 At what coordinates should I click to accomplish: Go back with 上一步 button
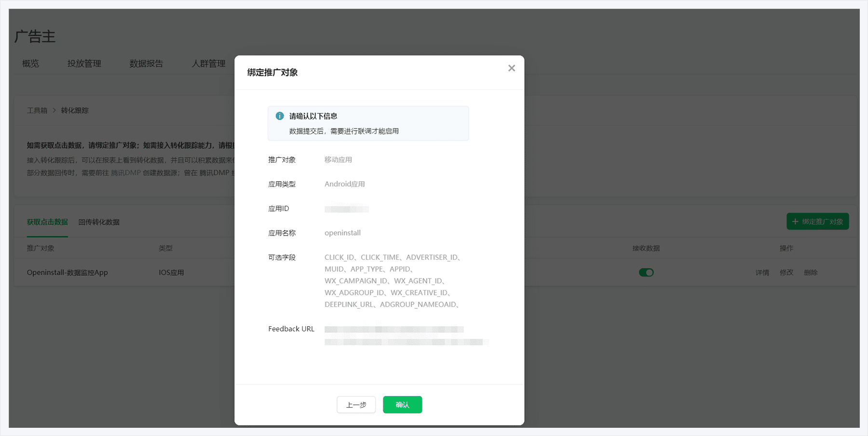point(356,405)
